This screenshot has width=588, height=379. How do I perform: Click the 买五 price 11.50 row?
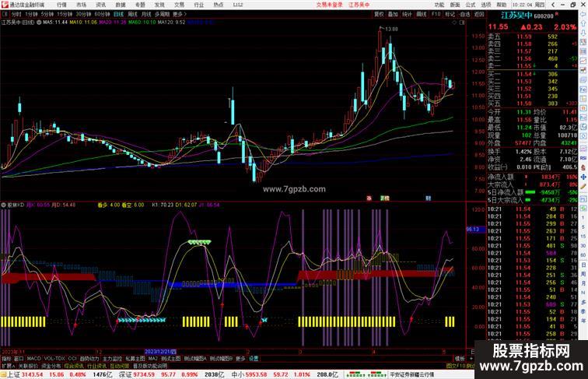(533, 104)
